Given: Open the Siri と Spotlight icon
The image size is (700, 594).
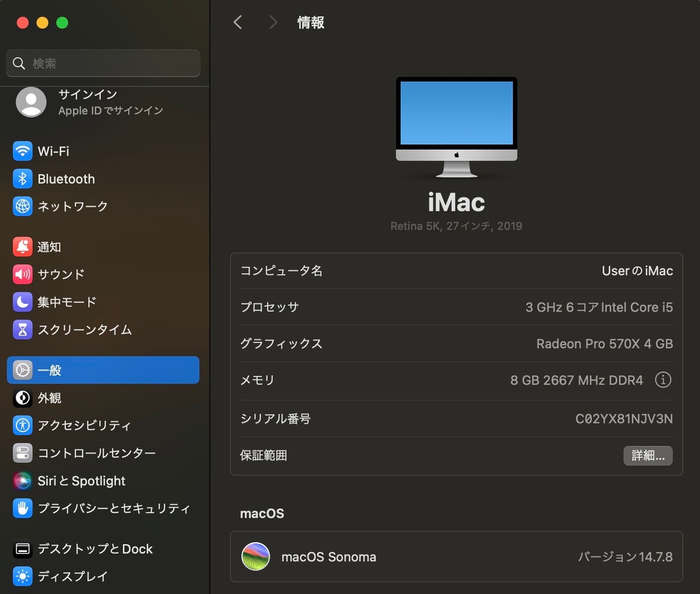Looking at the screenshot, I should (22, 481).
